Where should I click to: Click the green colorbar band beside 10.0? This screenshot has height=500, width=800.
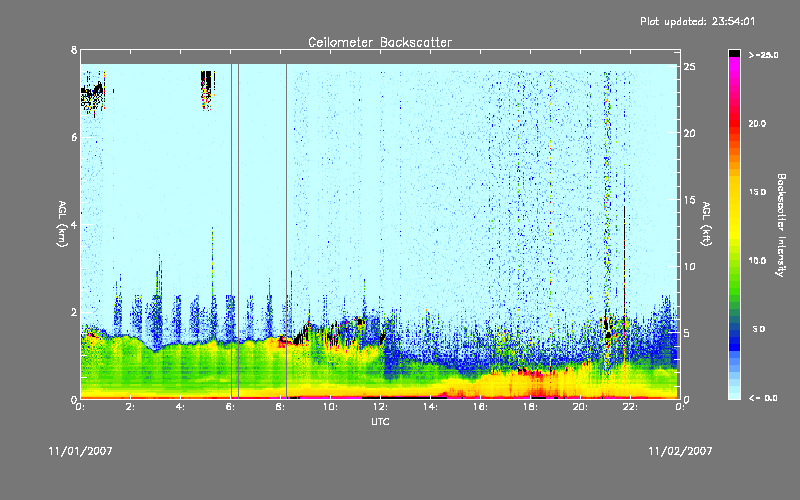click(734, 261)
